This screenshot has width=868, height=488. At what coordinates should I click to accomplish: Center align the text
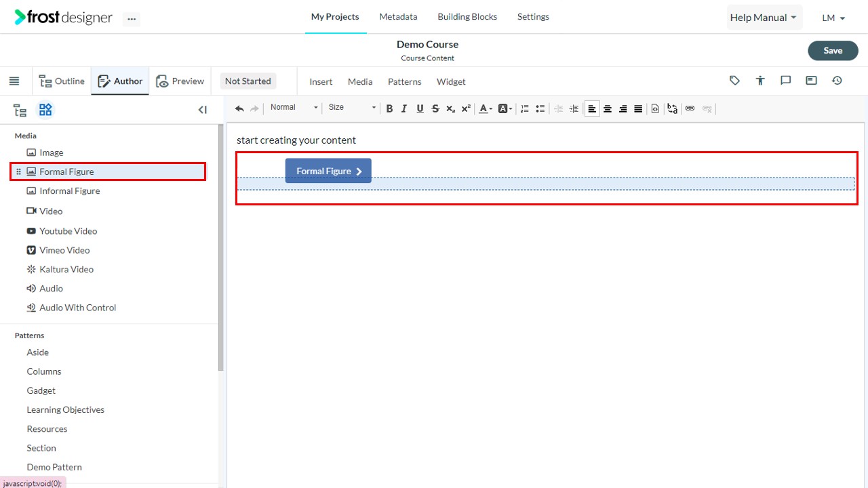(608, 108)
